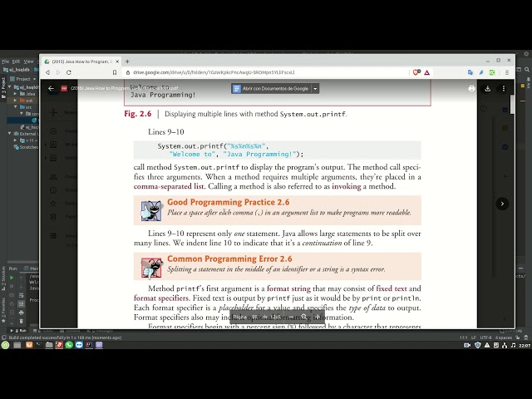Screen dimensions: 532x399
Task: Close the PDF preview with back arrow
Action: (51, 89)
